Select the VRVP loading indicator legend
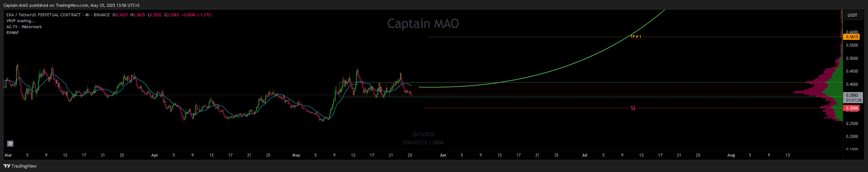 pyautogui.click(x=20, y=21)
